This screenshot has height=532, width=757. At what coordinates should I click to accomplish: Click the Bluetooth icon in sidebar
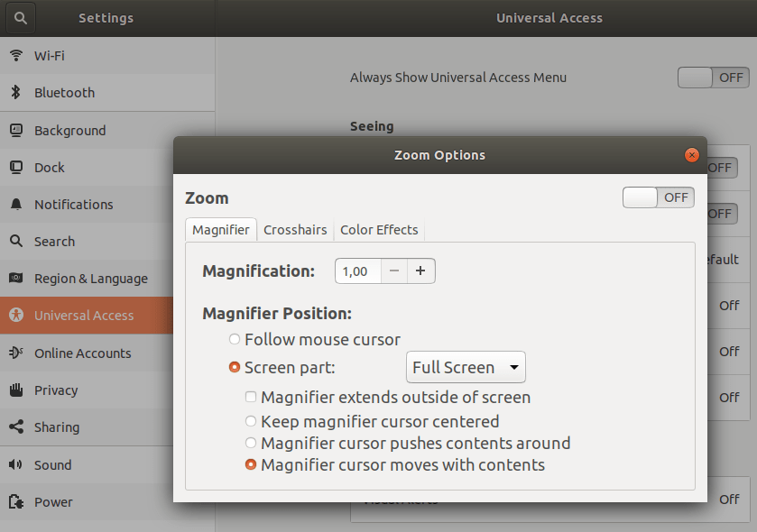point(16,93)
